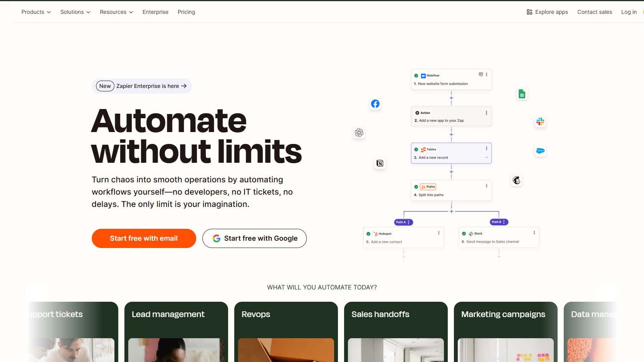Select 'Add a new record' step text
Viewport: 644px width, 362px height.
pyautogui.click(x=433, y=158)
